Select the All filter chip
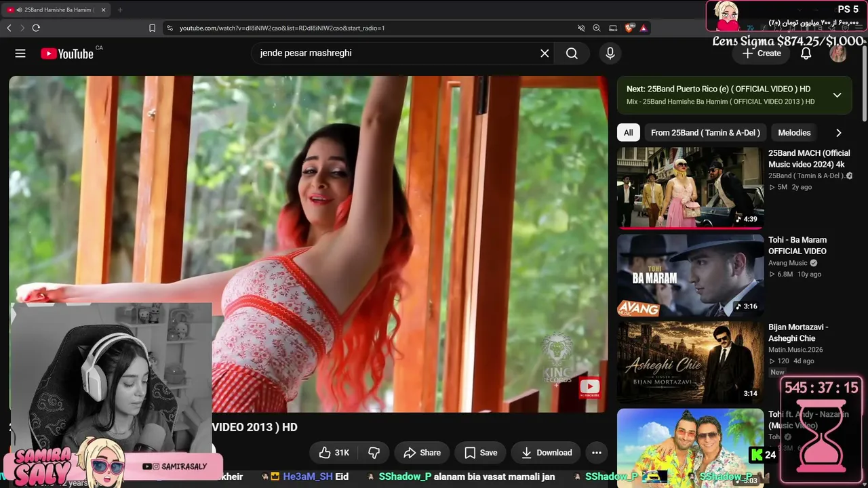This screenshot has height=488, width=868. pyautogui.click(x=629, y=133)
